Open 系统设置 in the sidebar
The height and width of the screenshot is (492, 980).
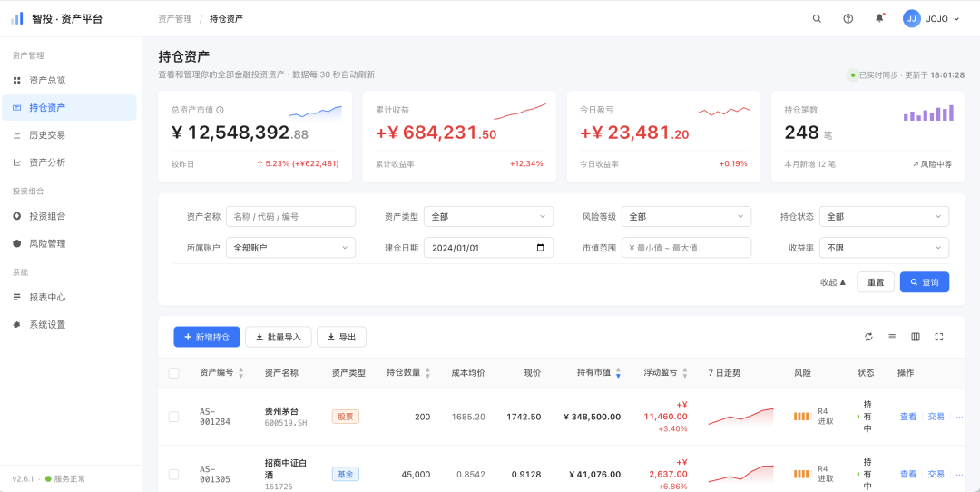pyautogui.click(x=69, y=325)
